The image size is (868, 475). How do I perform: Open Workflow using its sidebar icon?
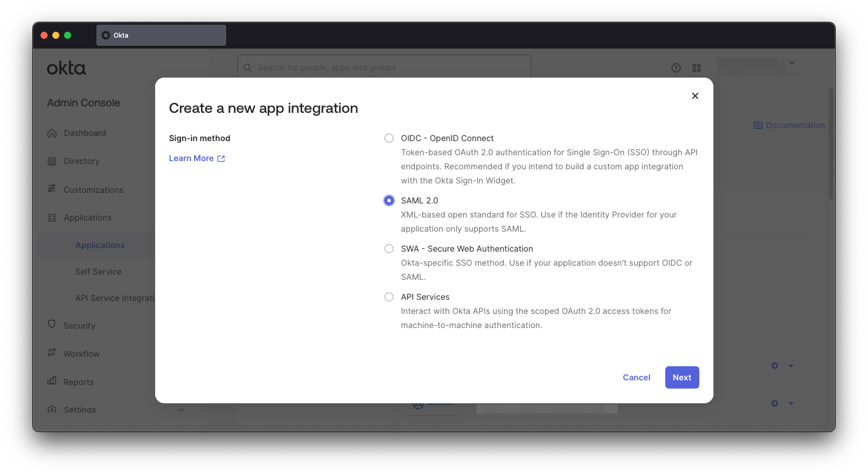click(x=53, y=353)
